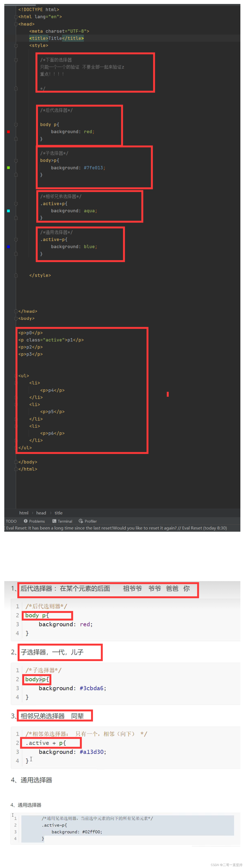Click the green #7fe013 gutter swatch
The width and height of the screenshot is (245, 868).
coord(8,167)
